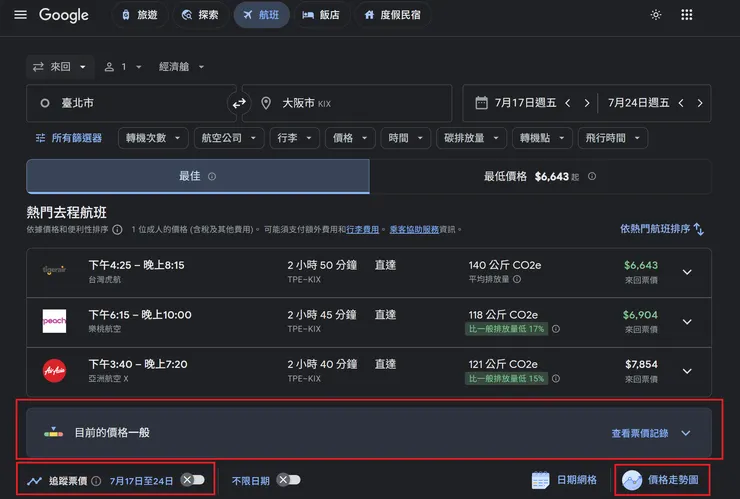The image size is (740, 499).
Task: Toggle the brightness theme icon
Action: click(x=656, y=15)
